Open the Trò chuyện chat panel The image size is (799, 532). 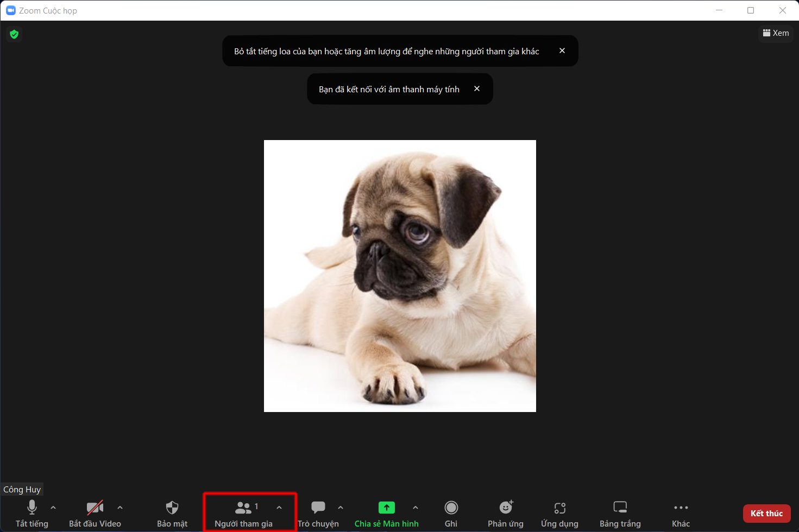[318, 507]
